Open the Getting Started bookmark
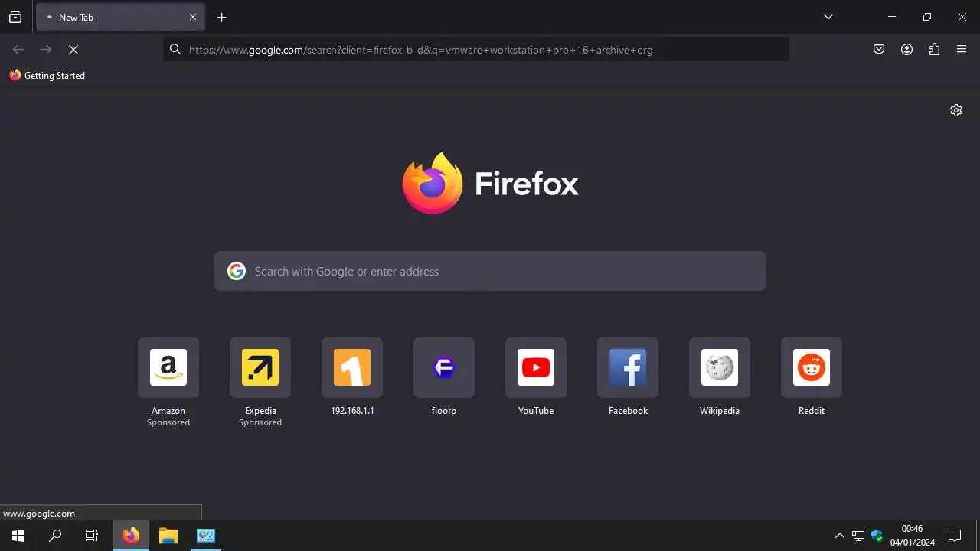Screen dimensions: 980x551 tap(47, 76)
